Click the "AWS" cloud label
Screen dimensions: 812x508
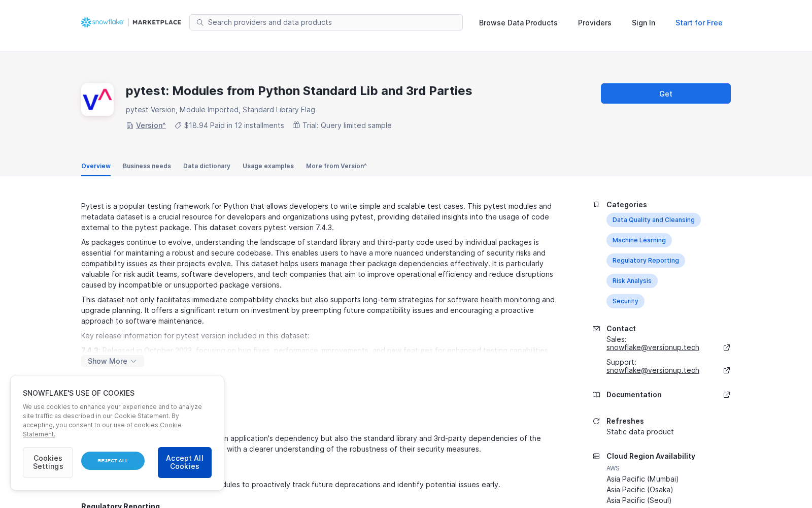point(613,468)
